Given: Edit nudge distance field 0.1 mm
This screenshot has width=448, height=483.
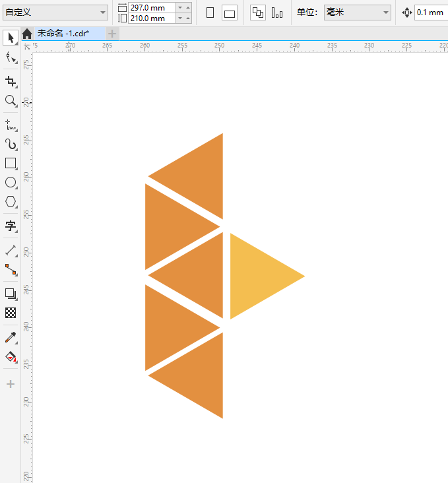Looking at the screenshot, I should [x=431, y=13].
